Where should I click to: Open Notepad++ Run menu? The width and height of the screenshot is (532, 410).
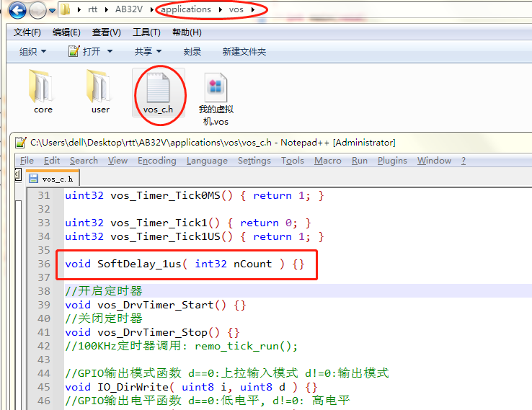360,161
